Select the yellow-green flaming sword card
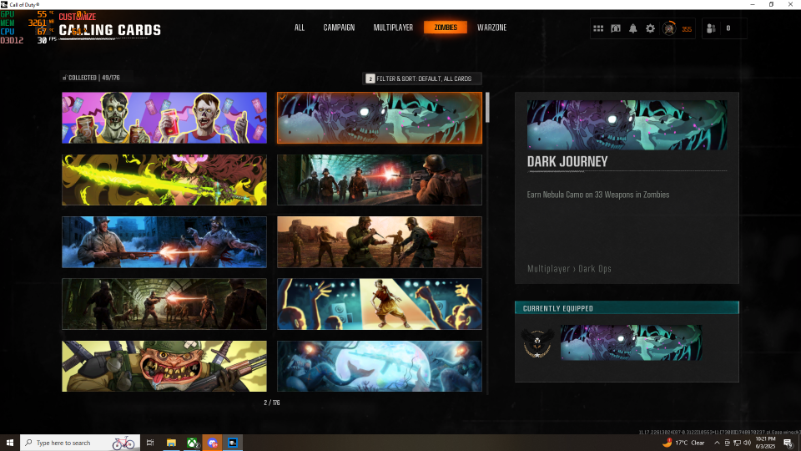The image size is (801, 451). pos(164,180)
